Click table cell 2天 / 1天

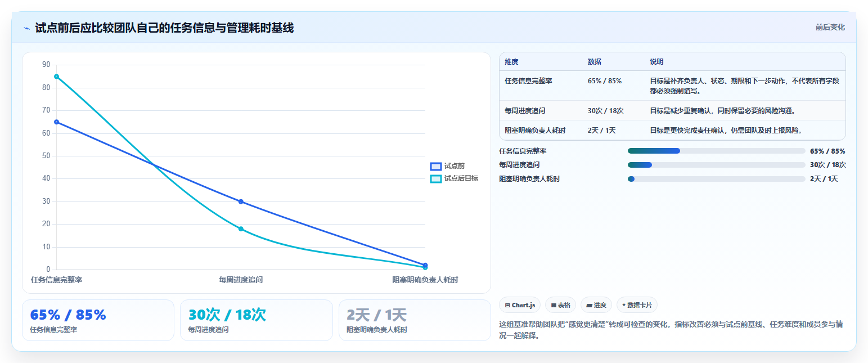click(x=602, y=131)
